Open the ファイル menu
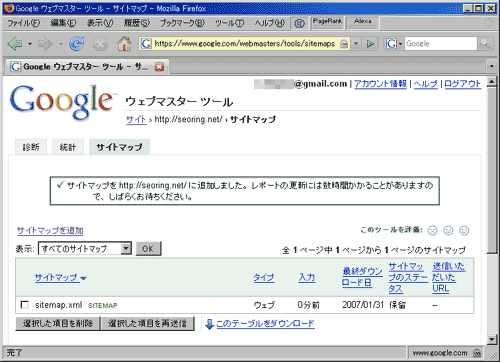Viewport: 500px width, 362px height. tap(24, 23)
